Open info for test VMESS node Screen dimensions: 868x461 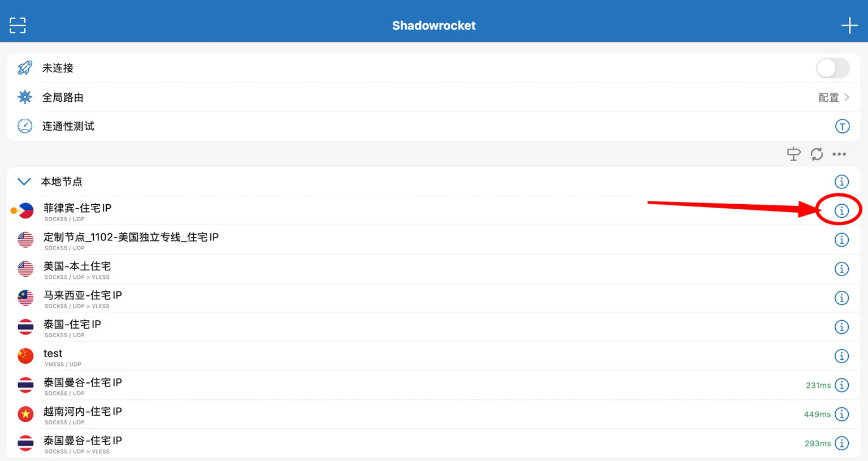[841, 356]
